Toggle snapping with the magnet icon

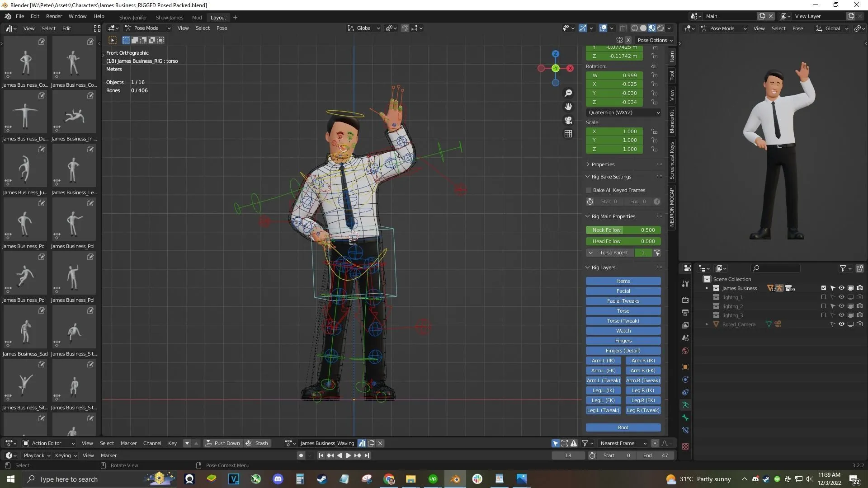point(405,28)
